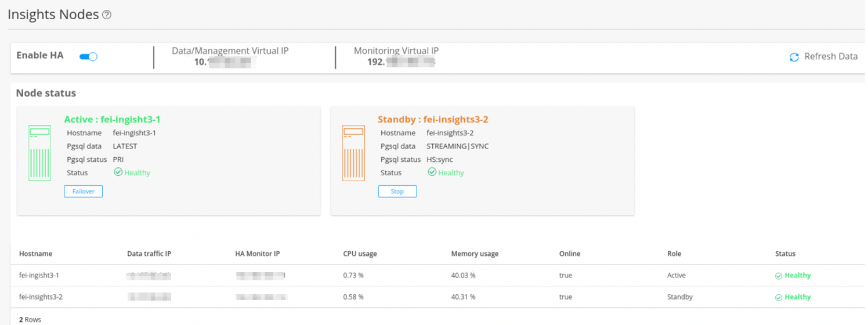Viewport: 868px width, 325px height.
Task: Click the Refresh Data text label
Action: [830, 57]
